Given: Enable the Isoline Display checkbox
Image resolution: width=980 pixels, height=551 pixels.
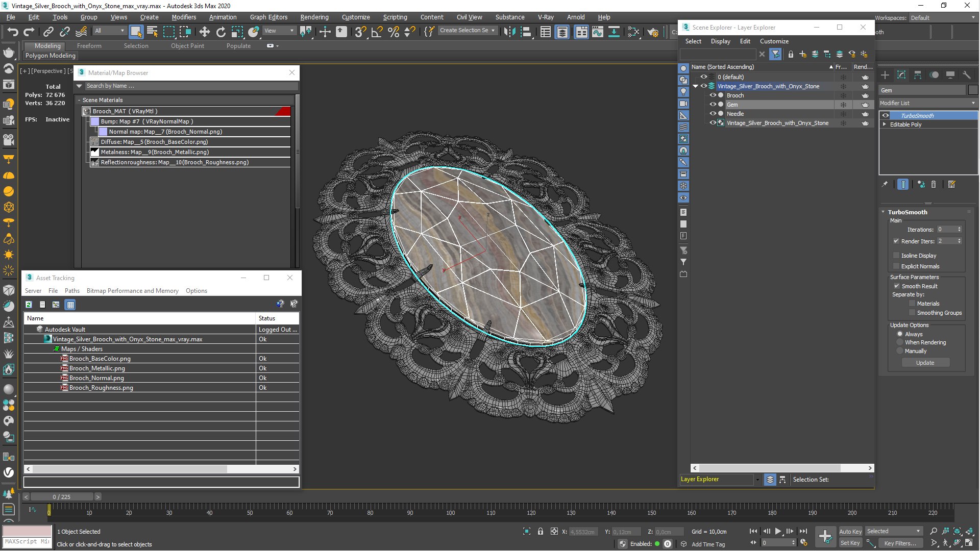Looking at the screenshot, I should [896, 256].
